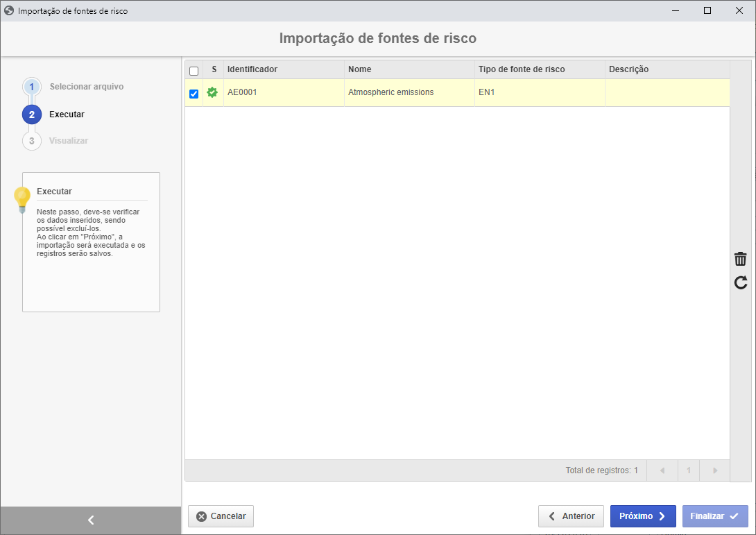Select the EN1 type cell
Screen dimensions: 756x535
pos(540,92)
